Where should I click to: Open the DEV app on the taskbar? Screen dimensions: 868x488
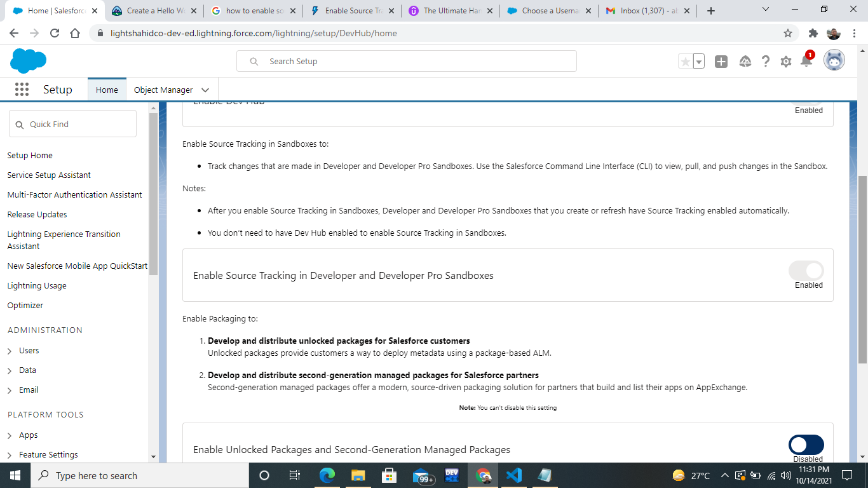452,475
